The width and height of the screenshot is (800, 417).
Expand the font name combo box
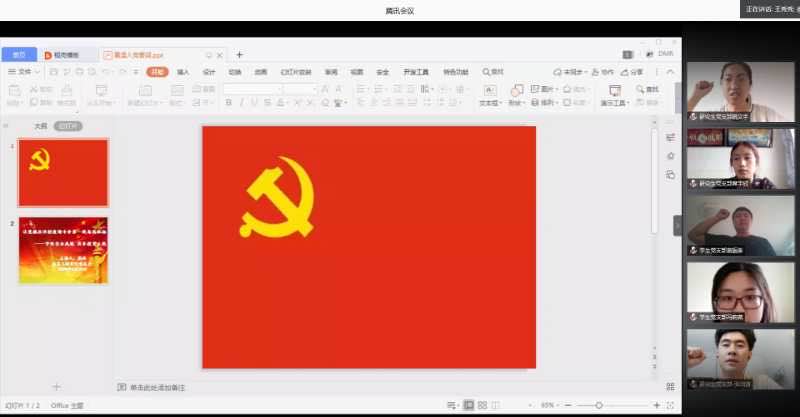coord(252,89)
